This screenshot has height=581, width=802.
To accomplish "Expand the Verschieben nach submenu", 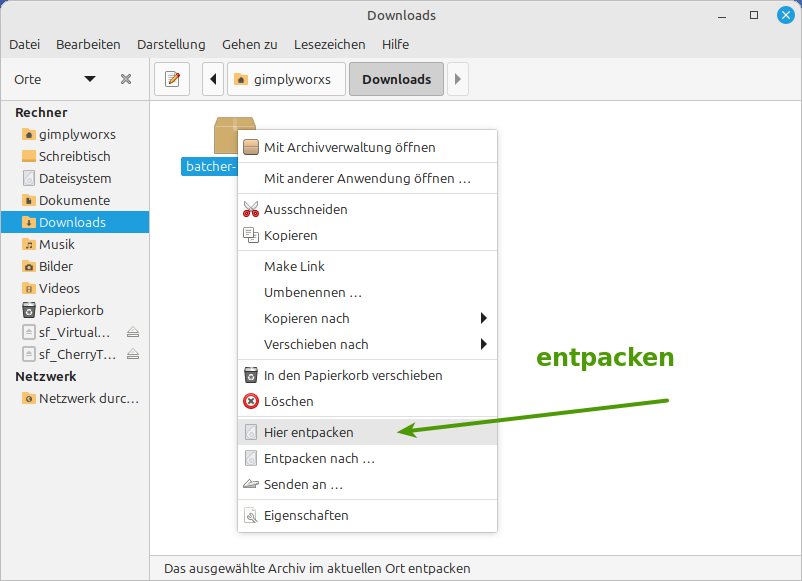I will coord(367,345).
